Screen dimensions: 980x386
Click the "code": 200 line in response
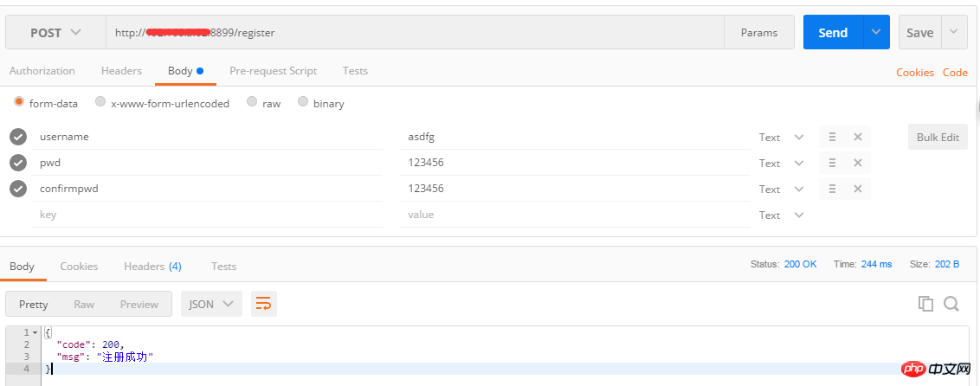point(90,344)
